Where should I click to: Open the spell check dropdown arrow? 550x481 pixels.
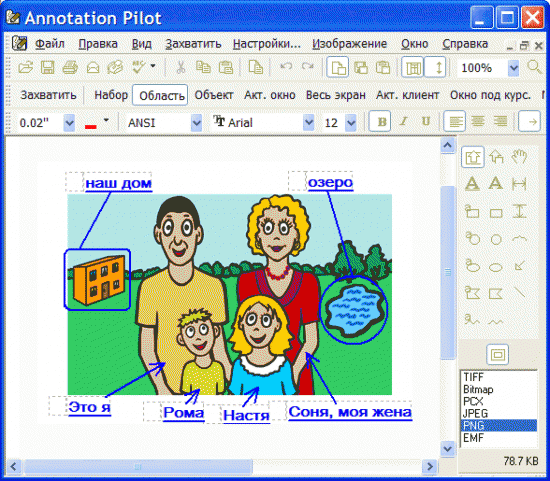coord(153,66)
